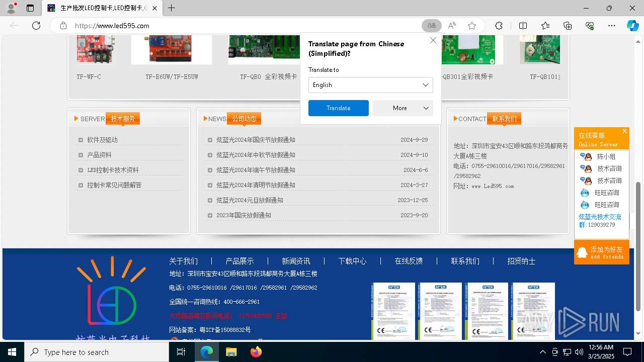Open 炫蓝光2024元旦放假通知 news item
This screenshot has height=362, width=644.
(x=250, y=200)
